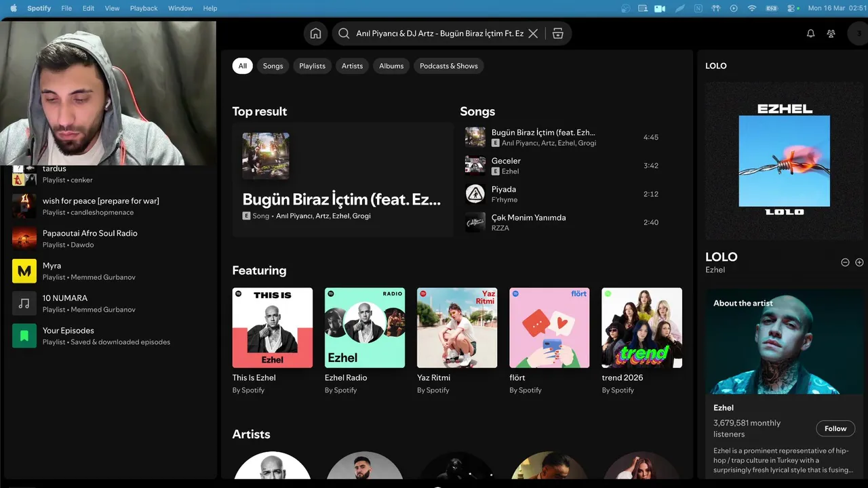Screen dimensions: 868x488
Task: Open RZZA artist link
Action: tap(500, 228)
